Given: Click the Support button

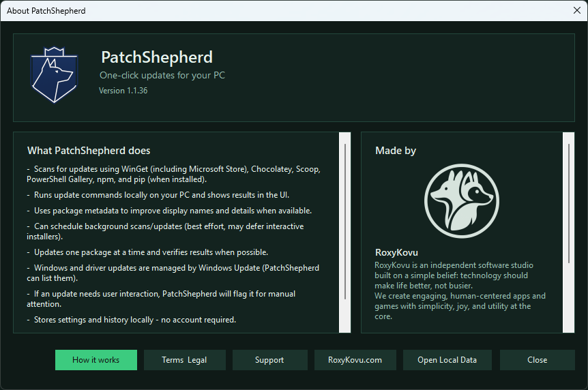Looking at the screenshot, I should [269, 360].
